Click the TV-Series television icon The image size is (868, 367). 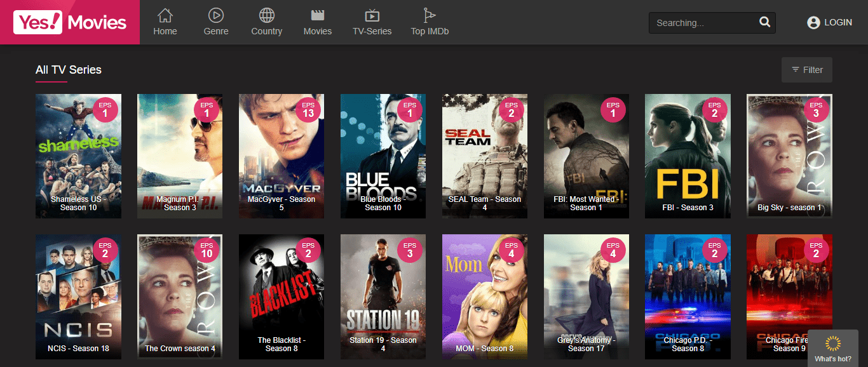coord(372,15)
